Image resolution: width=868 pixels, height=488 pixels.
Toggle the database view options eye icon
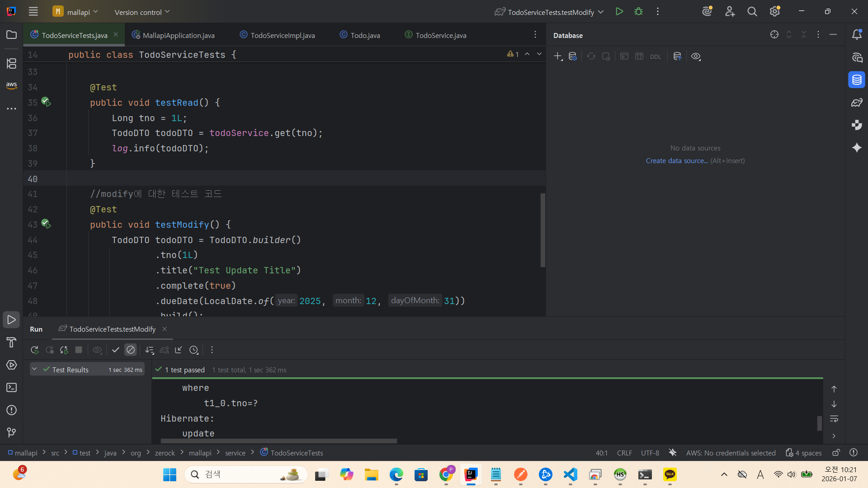click(x=696, y=56)
